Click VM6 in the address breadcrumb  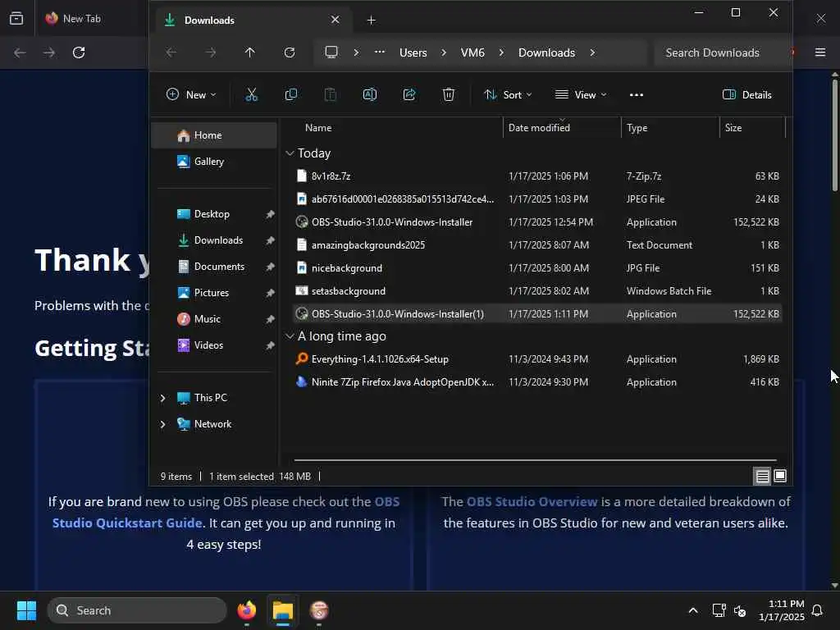click(x=472, y=52)
